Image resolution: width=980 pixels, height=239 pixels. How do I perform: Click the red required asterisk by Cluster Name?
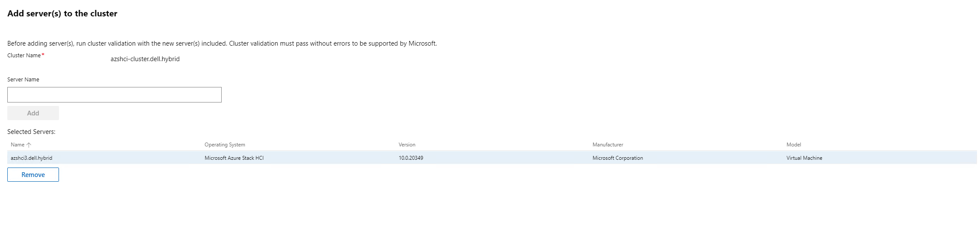coord(43,55)
